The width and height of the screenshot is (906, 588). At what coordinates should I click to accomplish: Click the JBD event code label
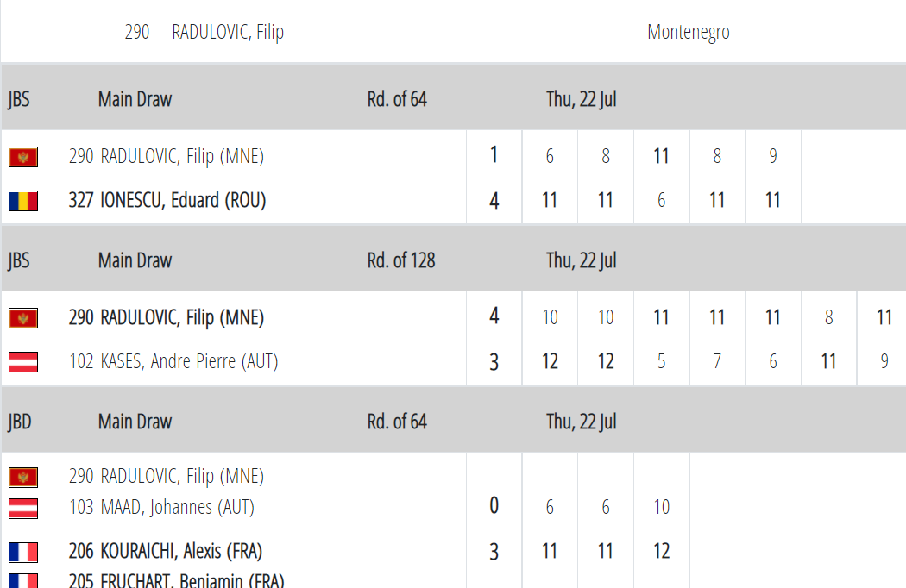(x=19, y=422)
